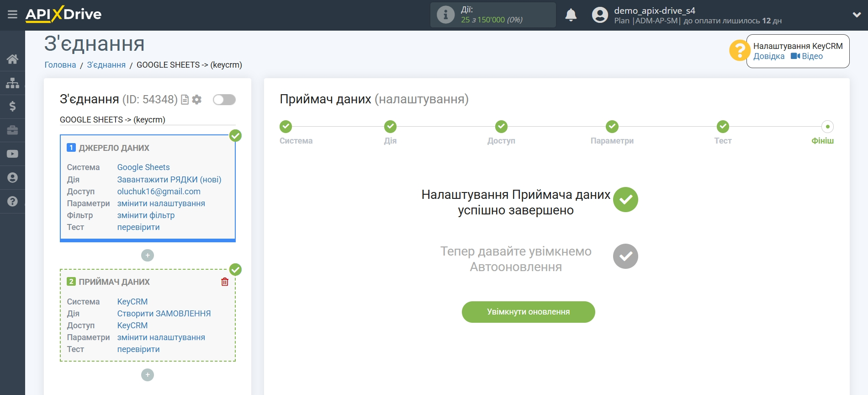
Task: Open Завантажити РЯДКИ (нові) action link
Action: (x=169, y=180)
